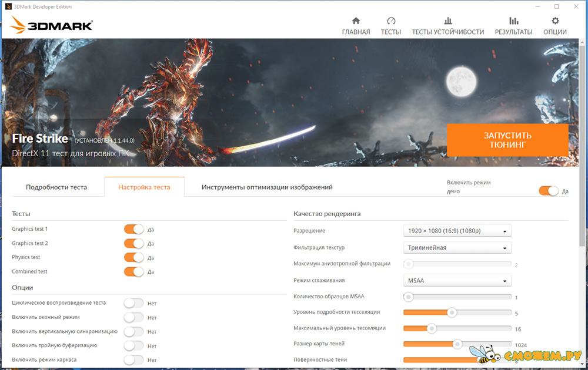The width and height of the screenshot is (588, 370).
Task: Enable Включить вертикальную синхронизацию
Action: (134, 331)
